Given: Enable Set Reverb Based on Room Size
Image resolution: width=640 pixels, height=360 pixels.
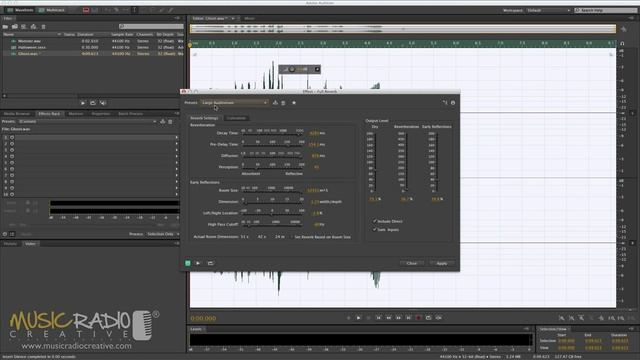Looking at the screenshot, I should [x=292, y=237].
